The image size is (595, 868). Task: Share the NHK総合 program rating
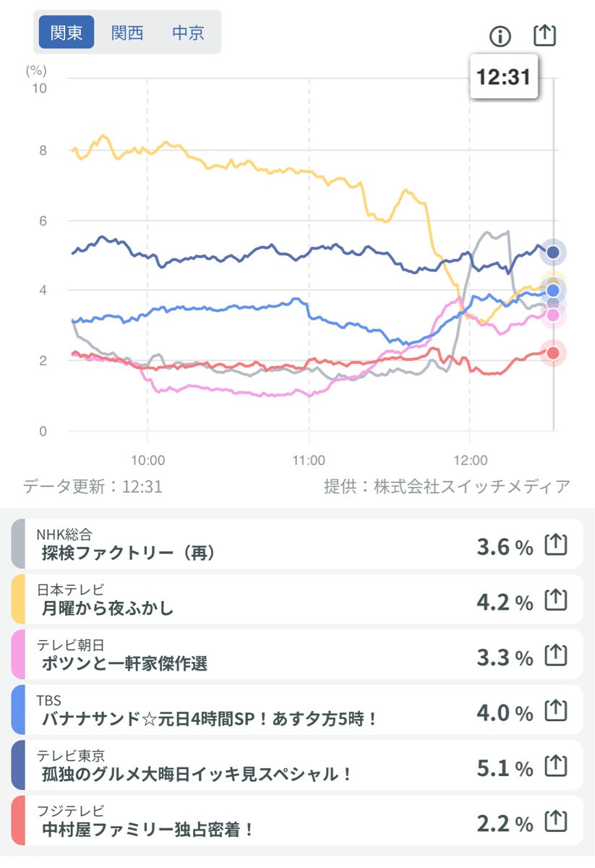[555, 545]
